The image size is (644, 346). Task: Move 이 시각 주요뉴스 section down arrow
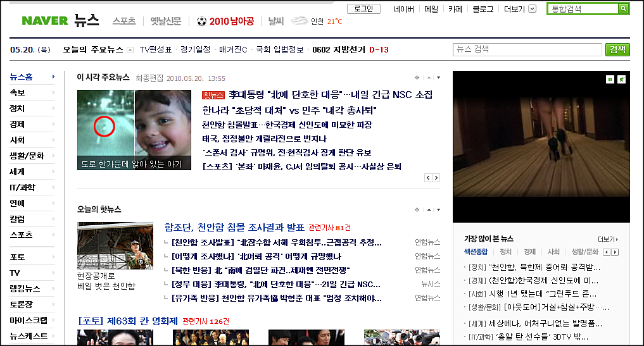[439, 78]
